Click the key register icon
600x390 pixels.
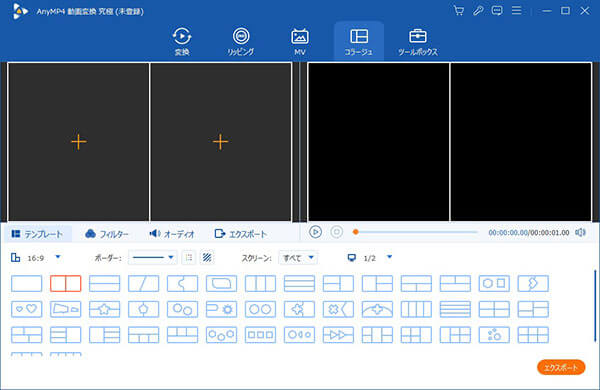coord(478,11)
